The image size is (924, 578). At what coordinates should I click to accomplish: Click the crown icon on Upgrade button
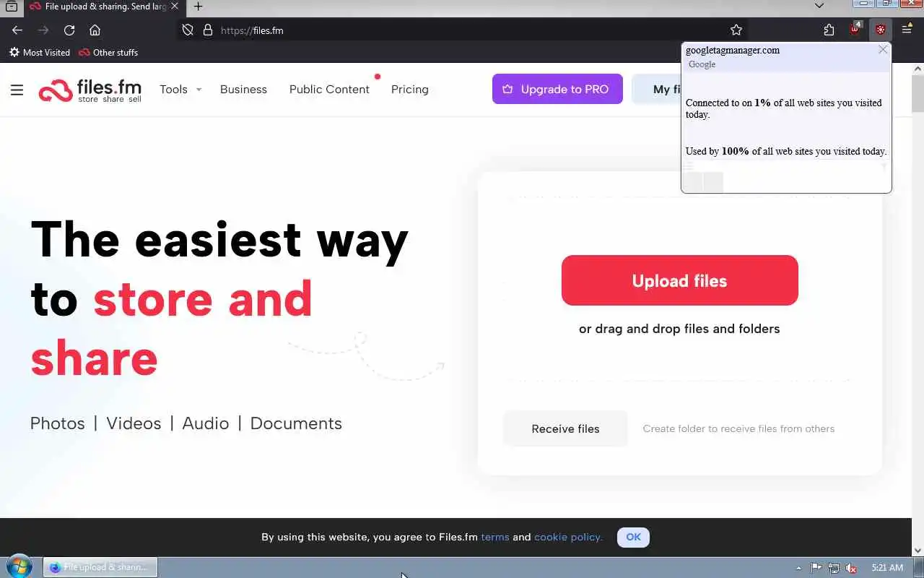tap(507, 89)
